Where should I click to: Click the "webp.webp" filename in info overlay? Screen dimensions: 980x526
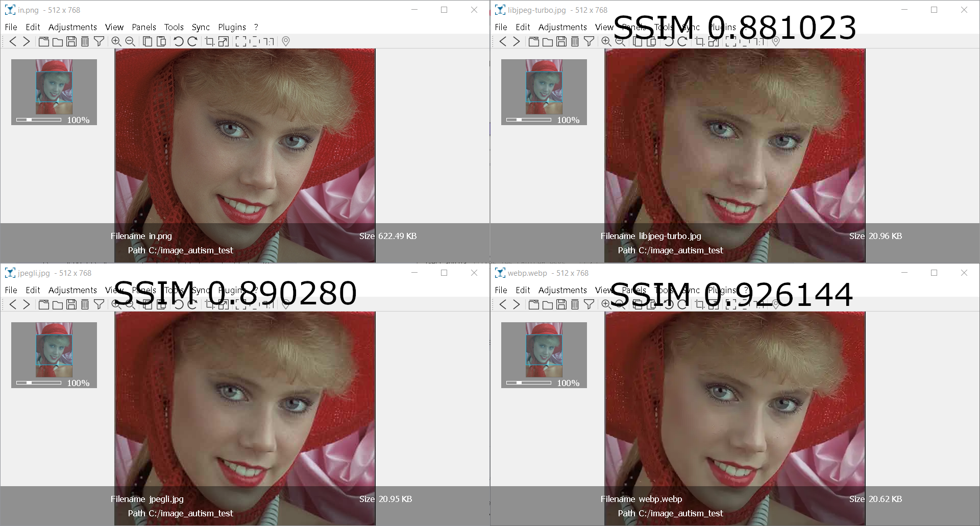[x=660, y=499]
